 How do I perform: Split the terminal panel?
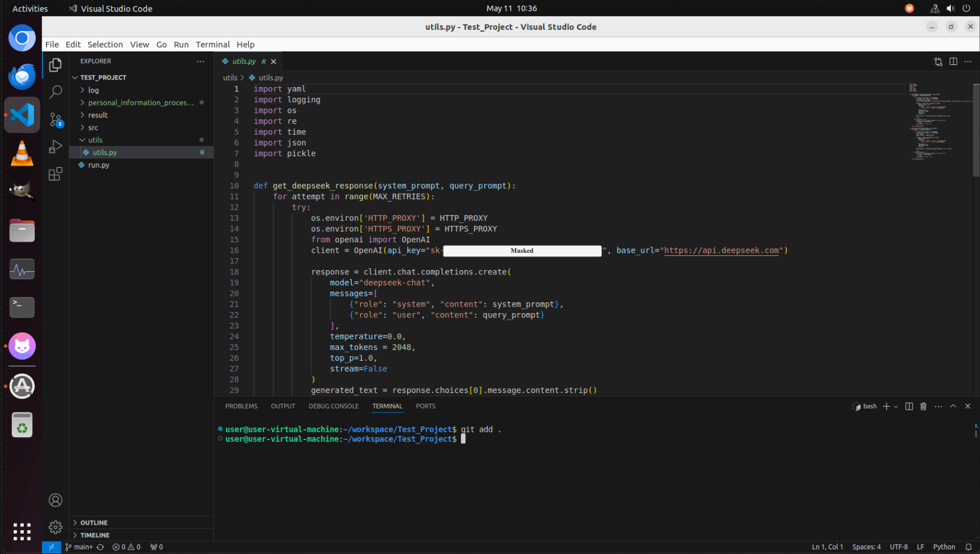tap(909, 406)
